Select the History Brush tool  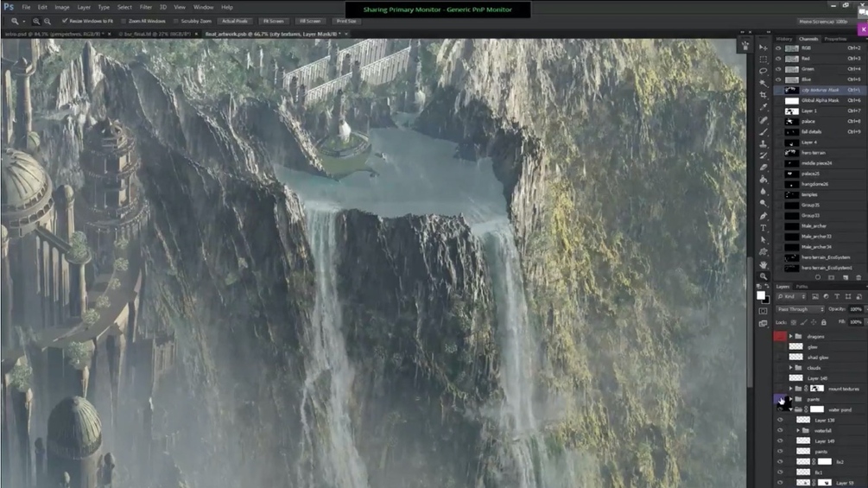tap(763, 155)
